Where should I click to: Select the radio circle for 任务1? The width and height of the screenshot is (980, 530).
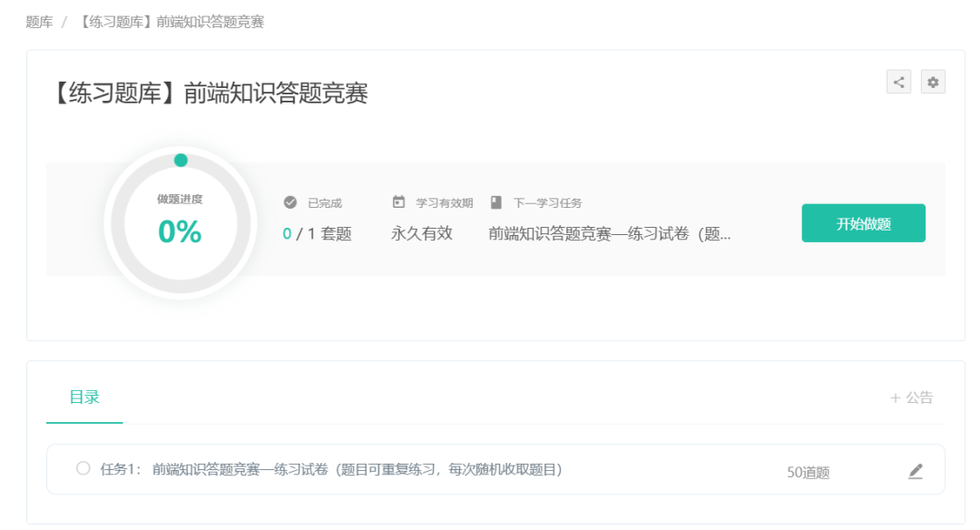coord(83,468)
